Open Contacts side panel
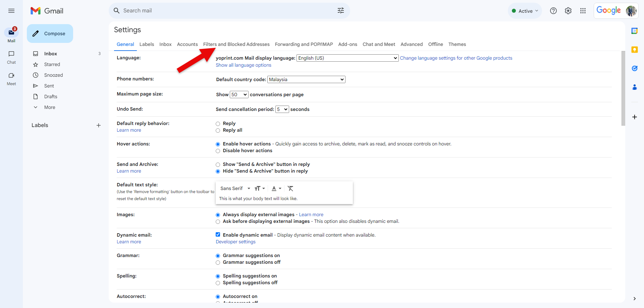The height and width of the screenshot is (308, 644). 635,87
